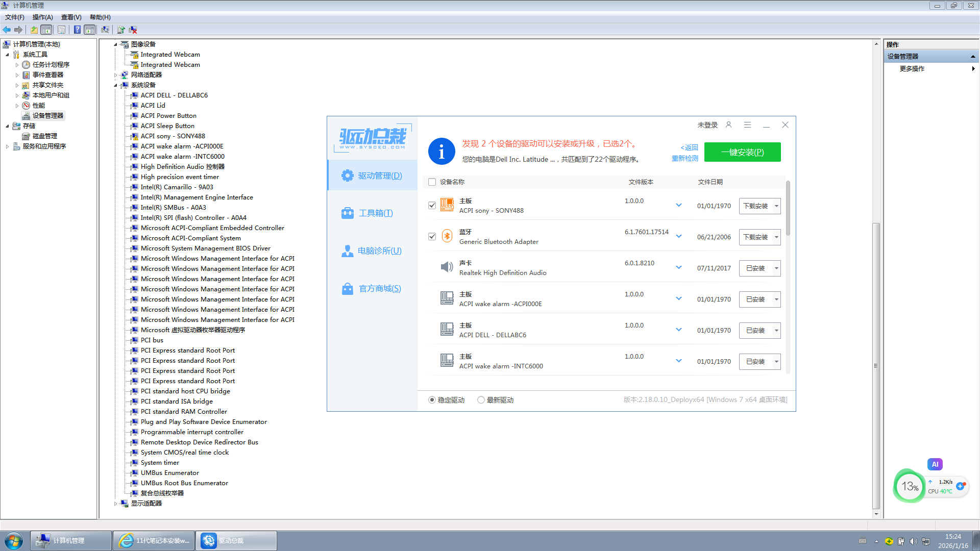This screenshot has width=980, height=551.
Task: Open the Action menu in menu bar
Action: click(42, 17)
